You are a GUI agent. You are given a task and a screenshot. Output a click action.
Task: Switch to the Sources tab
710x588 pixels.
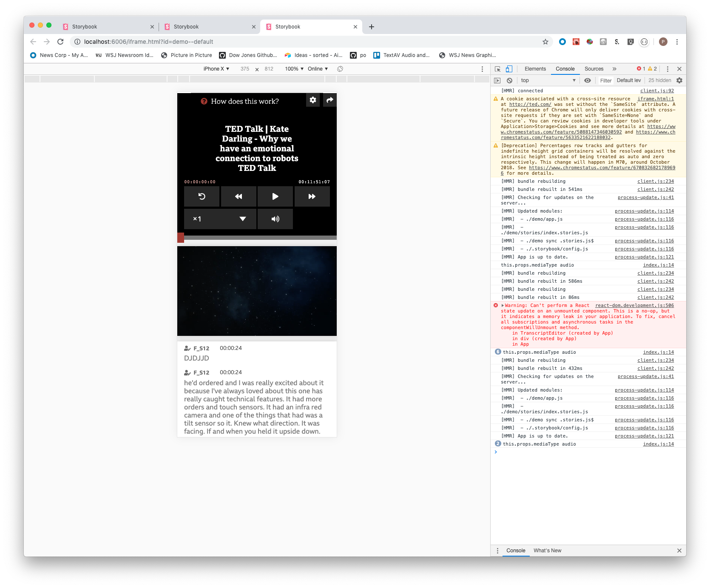(x=594, y=69)
